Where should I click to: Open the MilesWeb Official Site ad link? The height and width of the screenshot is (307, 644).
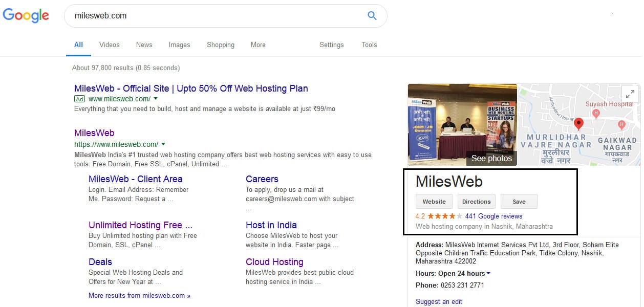pyautogui.click(x=191, y=89)
